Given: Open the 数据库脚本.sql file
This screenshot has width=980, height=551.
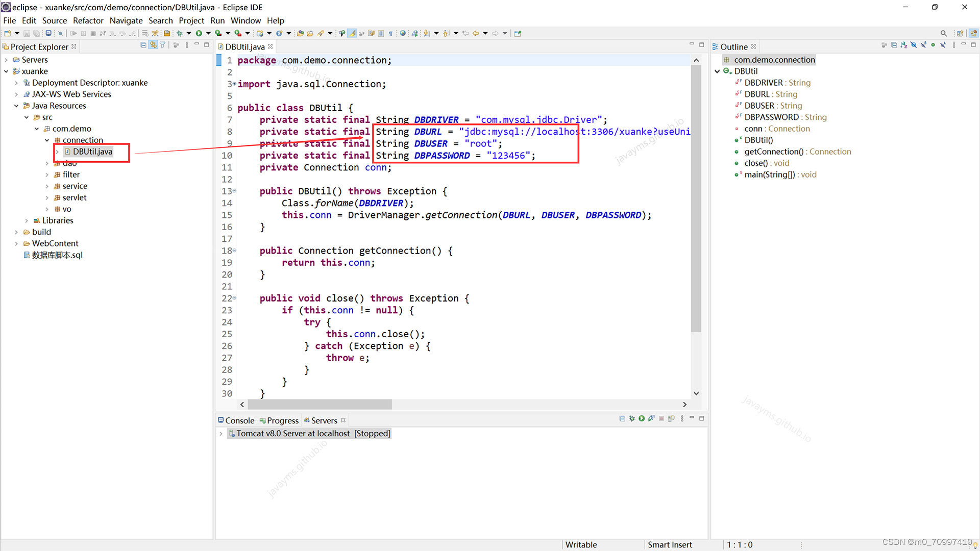Looking at the screenshot, I should (57, 255).
